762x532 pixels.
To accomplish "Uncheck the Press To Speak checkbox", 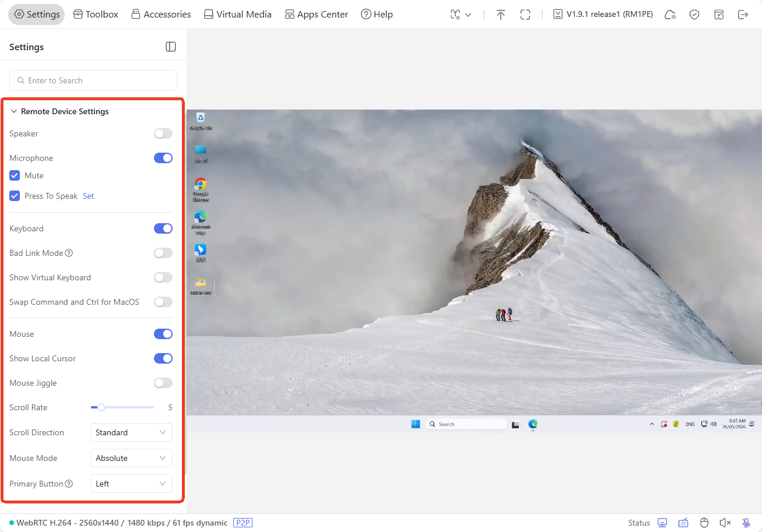I will [15, 196].
